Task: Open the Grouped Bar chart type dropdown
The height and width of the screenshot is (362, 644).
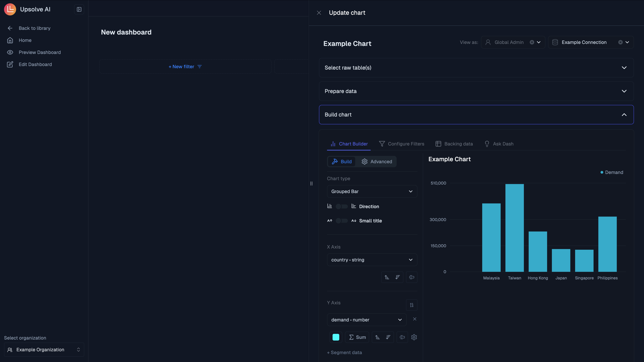Action: click(x=372, y=191)
